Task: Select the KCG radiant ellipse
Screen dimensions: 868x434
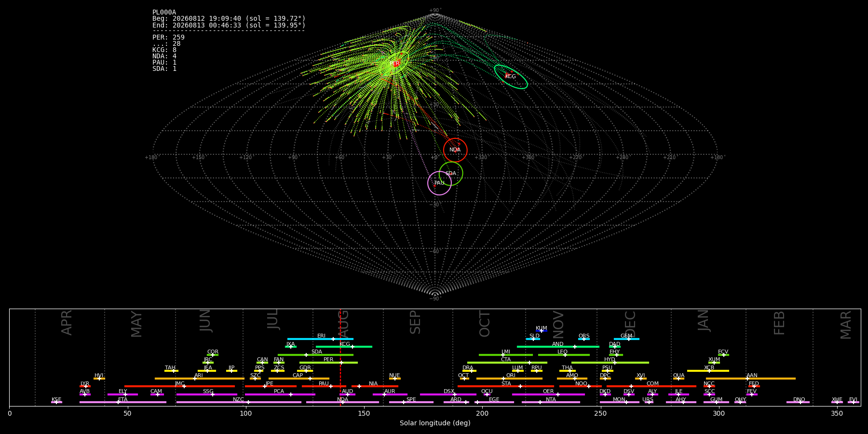Action: (x=511, y=77)
